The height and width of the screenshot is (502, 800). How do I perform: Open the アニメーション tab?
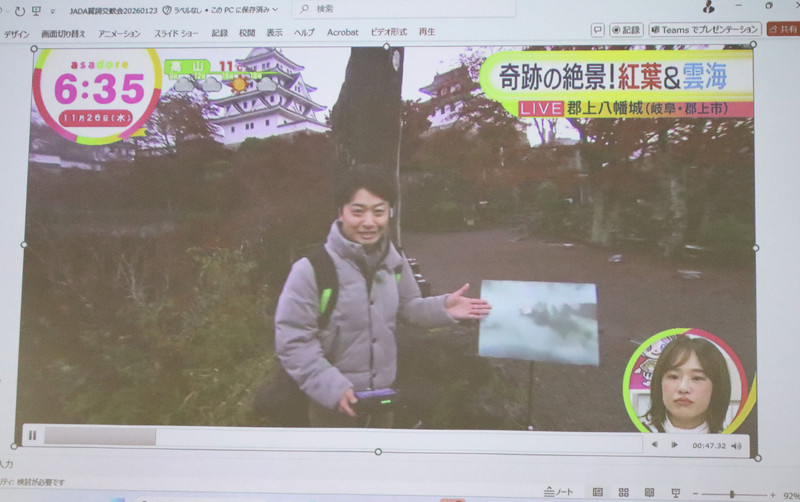(119, 33)
